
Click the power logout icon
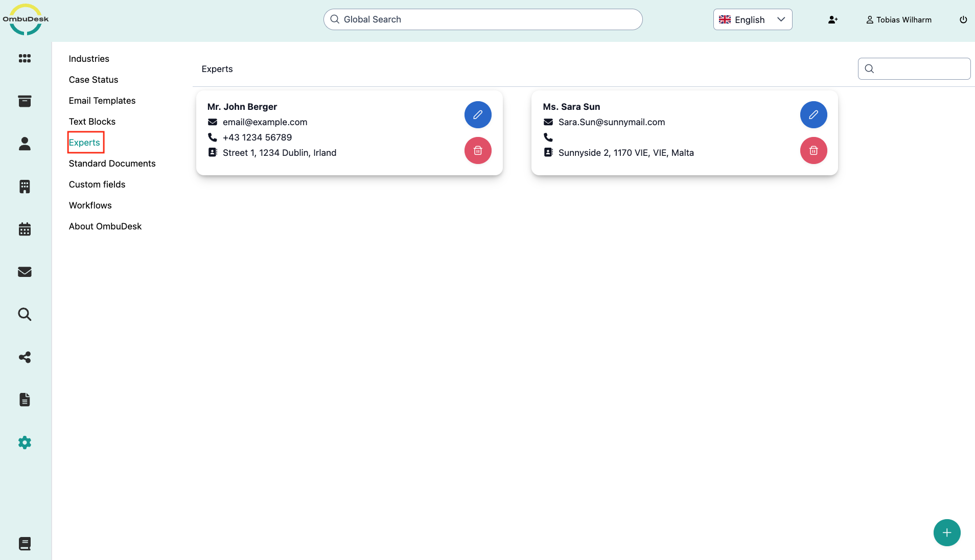963,19
